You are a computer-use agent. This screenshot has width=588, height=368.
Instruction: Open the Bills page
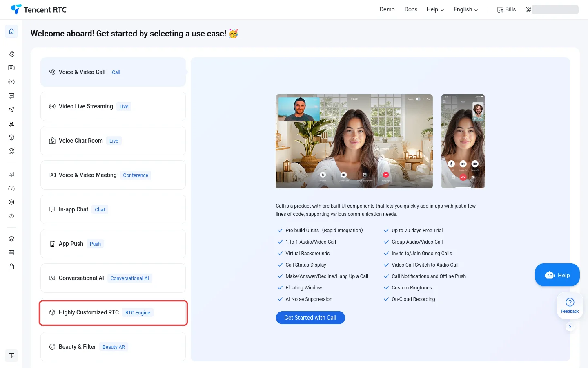506,9
